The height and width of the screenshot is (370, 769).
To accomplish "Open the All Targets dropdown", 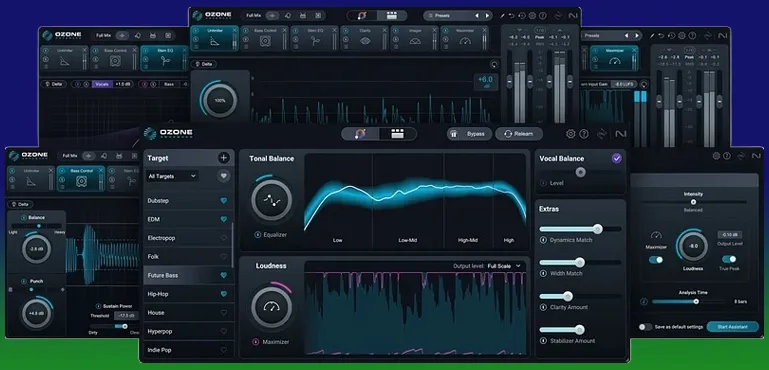I will tap(172, 176).
